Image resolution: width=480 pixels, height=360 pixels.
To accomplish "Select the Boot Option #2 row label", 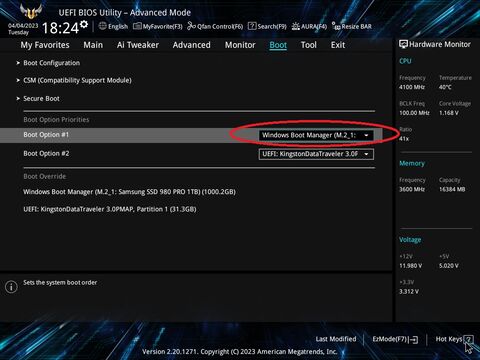I will click(x=46, y=154).
